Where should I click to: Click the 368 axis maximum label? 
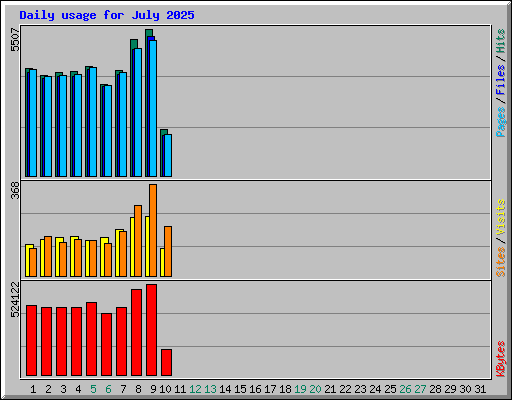pos(15,190)
